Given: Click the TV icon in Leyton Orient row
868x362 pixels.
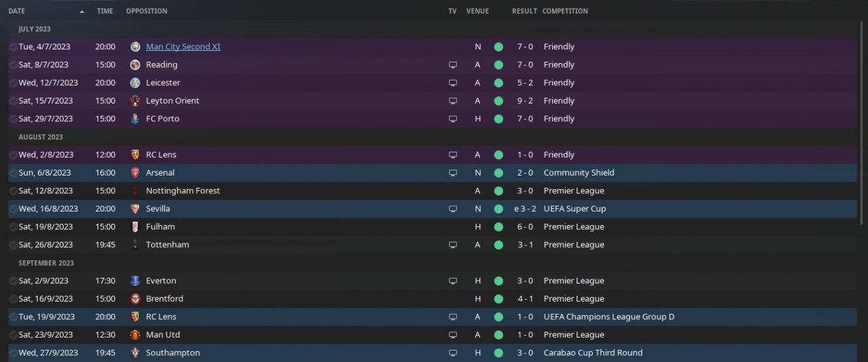Looking at the screenshot, I should (452, 101).
